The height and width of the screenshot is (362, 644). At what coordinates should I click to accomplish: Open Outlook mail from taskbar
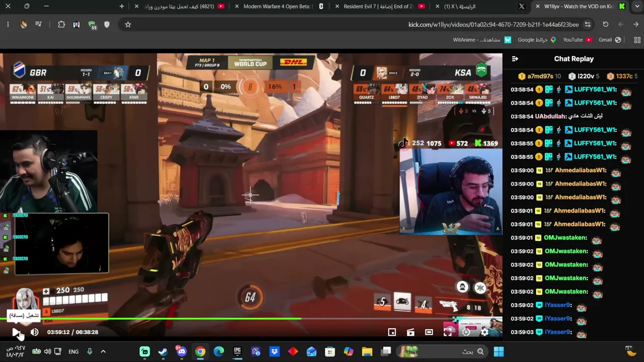311,351
